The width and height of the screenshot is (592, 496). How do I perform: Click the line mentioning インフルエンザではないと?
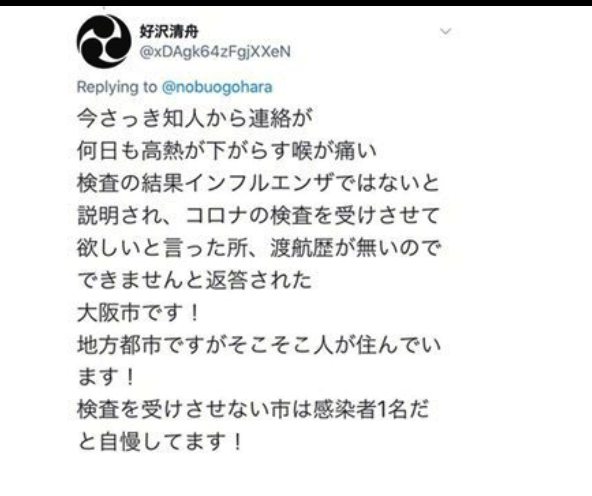pos(259,183)
